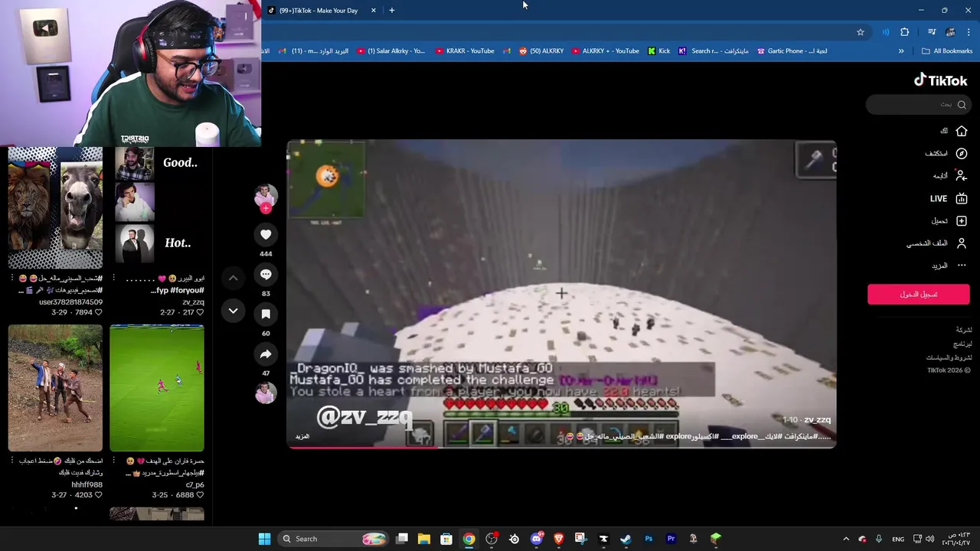This screenshot has width=980, height=551.
Task: Open the LIVE section
Action: tap(949, 198)
